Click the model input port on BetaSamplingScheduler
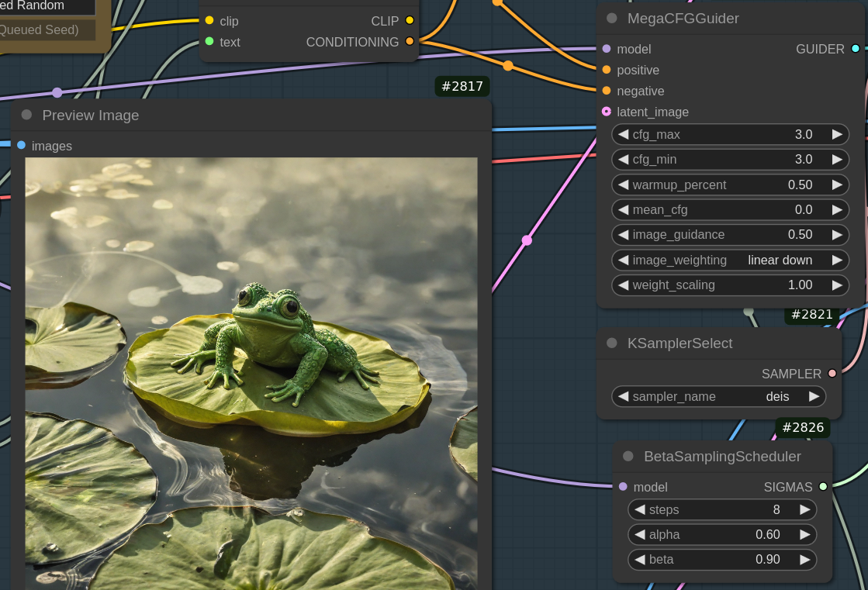The image size is (868, 590). click(x=624, y=487)
